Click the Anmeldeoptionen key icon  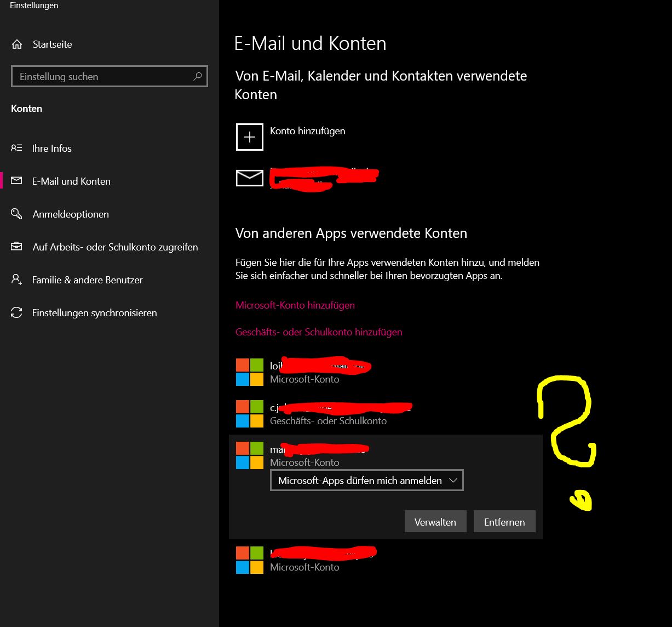tap(17, 214)
